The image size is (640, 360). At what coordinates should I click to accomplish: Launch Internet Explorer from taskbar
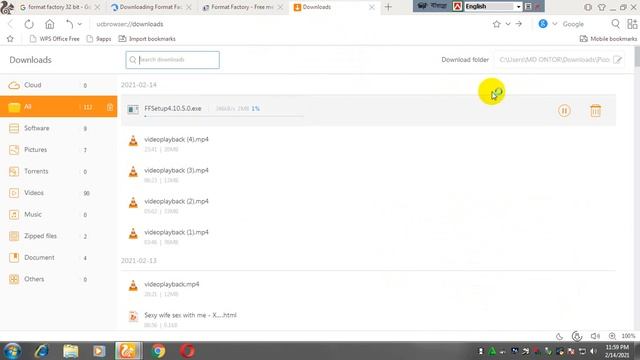click(42, 351)
